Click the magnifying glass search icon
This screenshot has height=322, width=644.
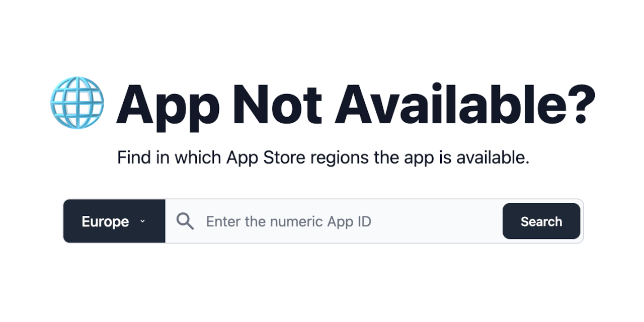(x=185, y=221)
